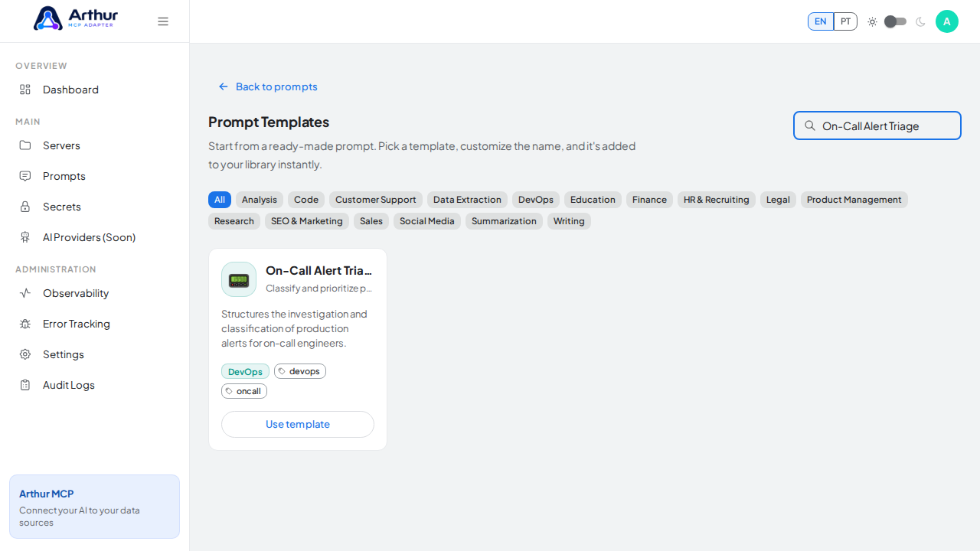980x551 pixels.
Task: Filter templates by DevOps category
Action: [536, 200]
